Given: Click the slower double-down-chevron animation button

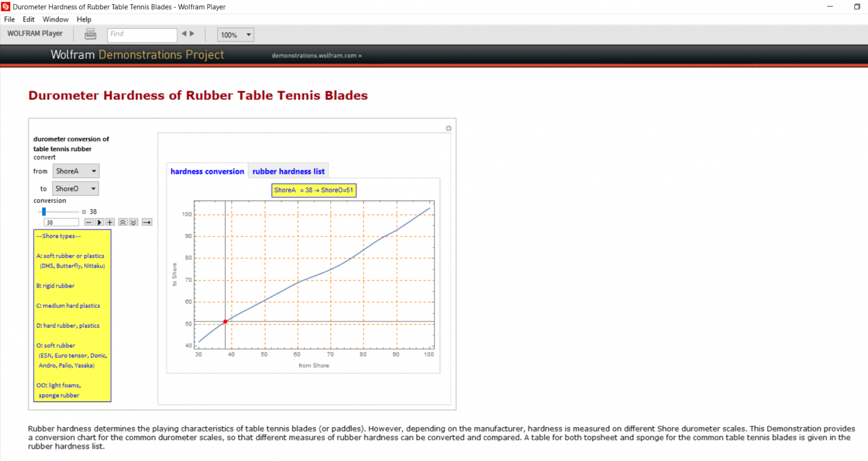Looking at the screenshot, I should (133, 222).
